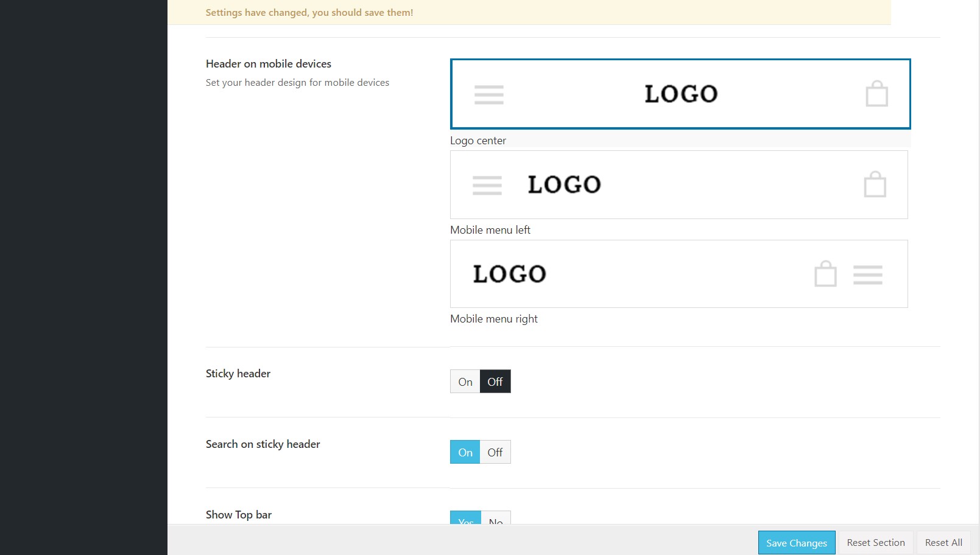
Task: Click the Reset All button
Action: 943,542
